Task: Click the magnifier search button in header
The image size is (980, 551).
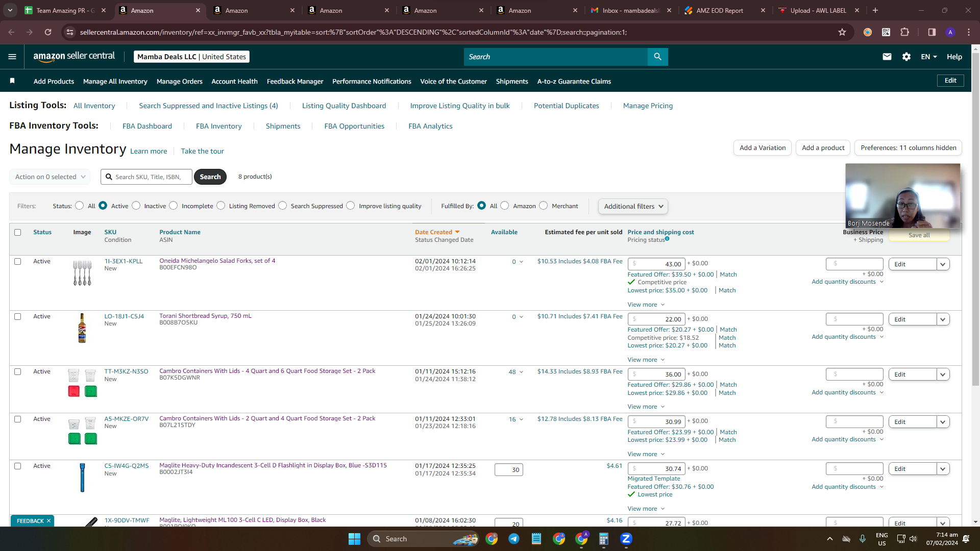Action: coord(657,57)
